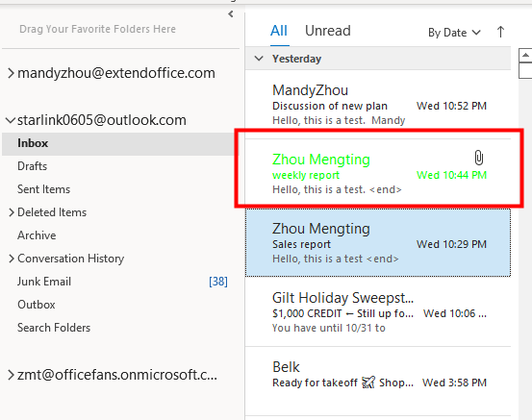This screenshot has width=532, height=420.
Task: Select the All messages tab
Action: click(279, 31)
